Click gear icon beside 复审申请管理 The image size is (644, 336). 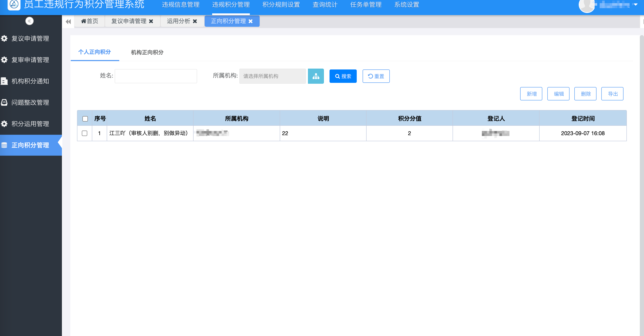pyautogui.click(x=4, y=60)
